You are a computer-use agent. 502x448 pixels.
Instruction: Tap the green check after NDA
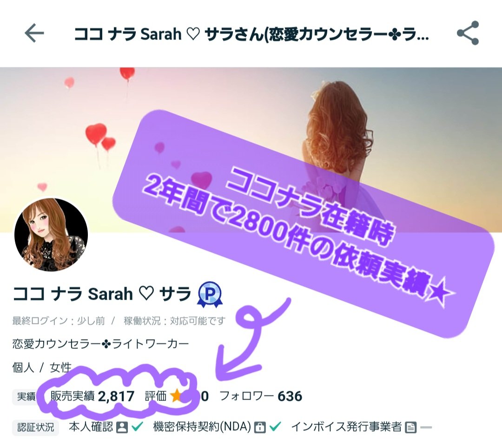point(275,426)
